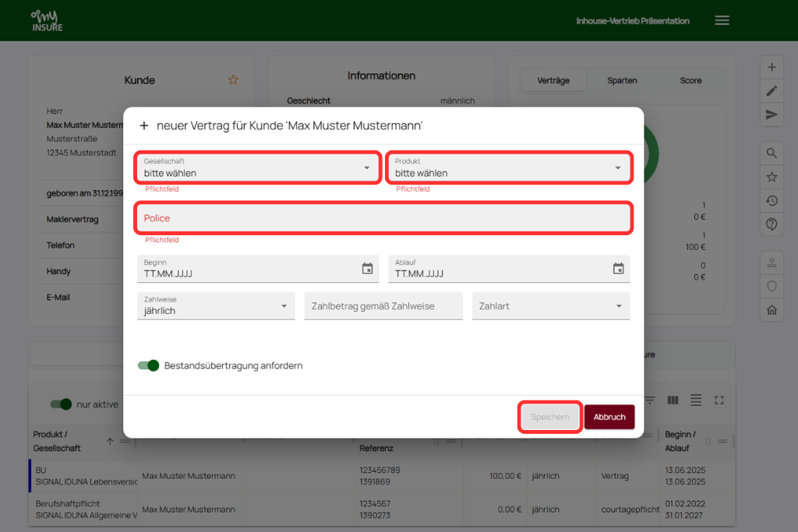Click the pencil edit icon in sidebar
Viewport: 798px width, 532px height.
[772, 91]
